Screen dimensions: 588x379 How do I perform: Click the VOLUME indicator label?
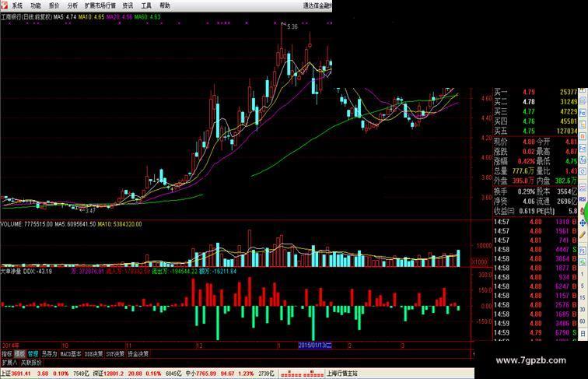click(26, 224)
